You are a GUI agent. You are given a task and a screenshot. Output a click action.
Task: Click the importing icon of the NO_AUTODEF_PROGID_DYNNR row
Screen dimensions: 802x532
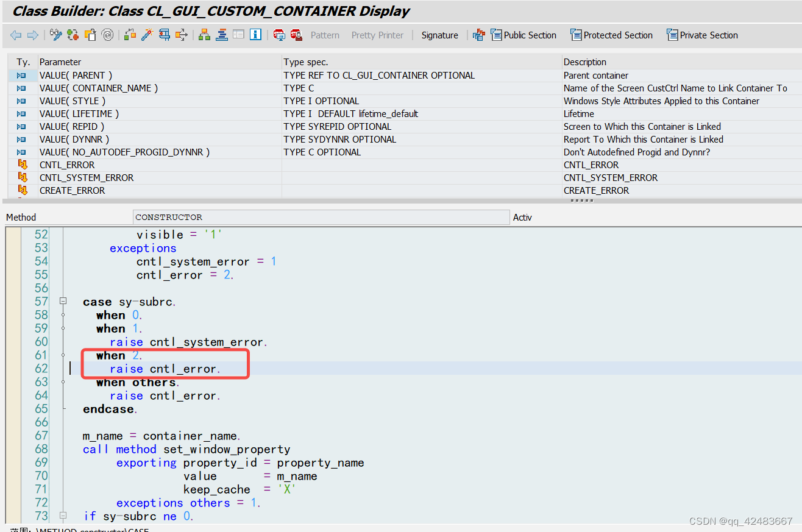(x=23, y=152)
